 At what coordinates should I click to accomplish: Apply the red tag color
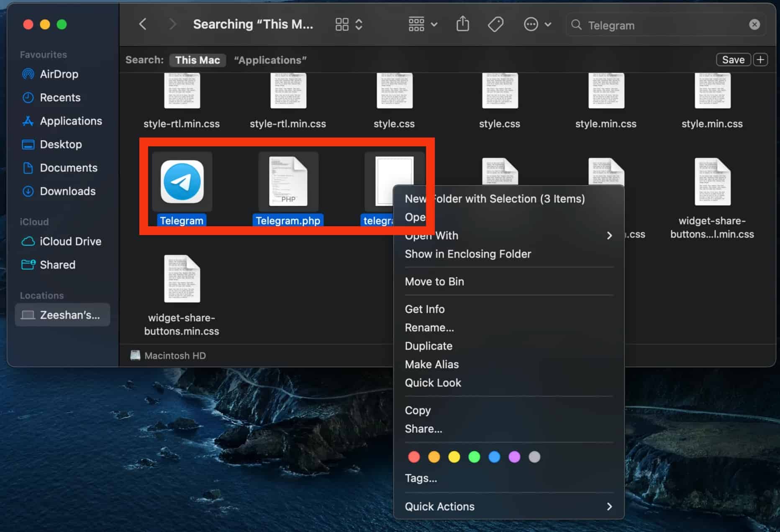pyautogui.click(x=414, y=457)
